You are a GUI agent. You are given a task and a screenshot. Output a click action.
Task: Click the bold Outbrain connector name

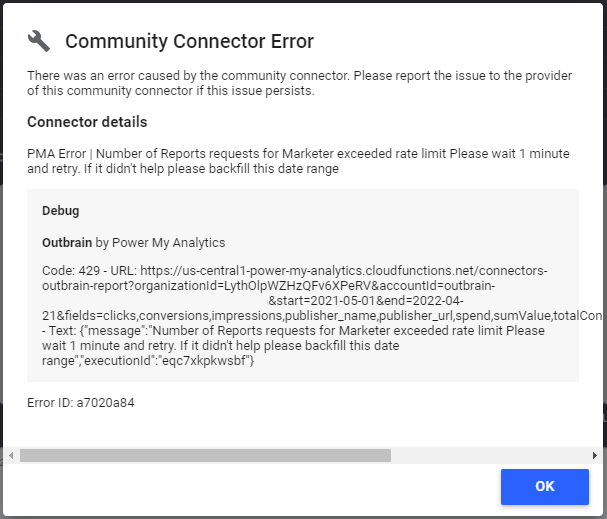[x=67, y=242]
